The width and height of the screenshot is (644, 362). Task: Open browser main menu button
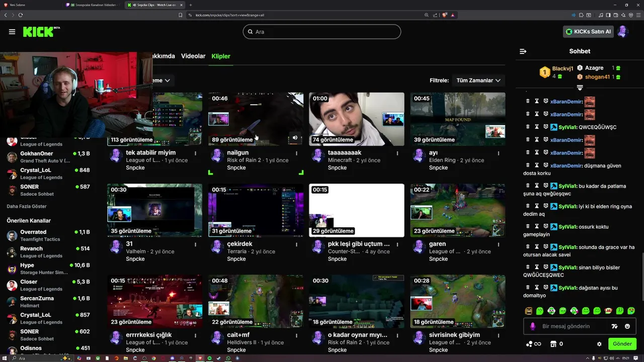[638, 15]
